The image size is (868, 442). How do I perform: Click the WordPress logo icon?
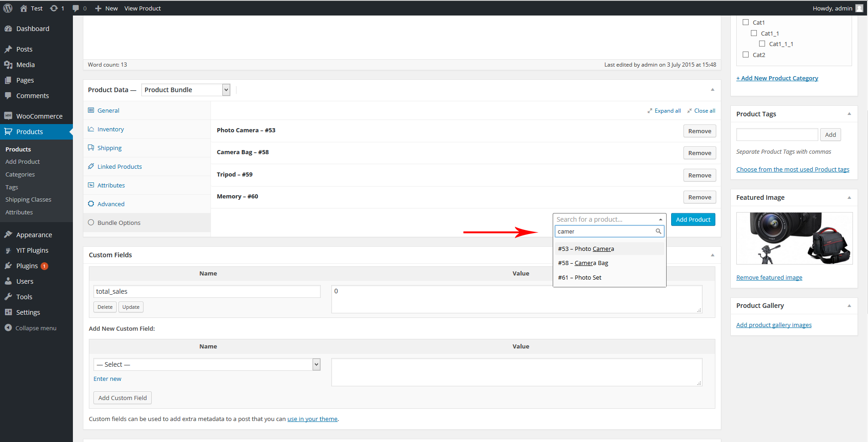pyautogui.click(x=8, y=8)
